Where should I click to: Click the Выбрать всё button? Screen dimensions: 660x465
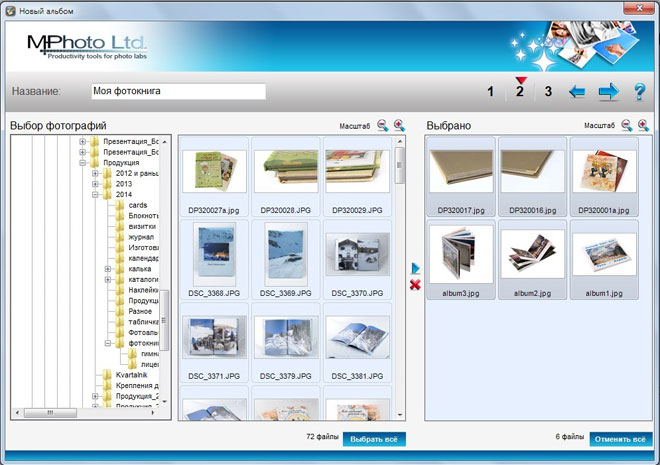pyautogui.click(x=374, y=439)
